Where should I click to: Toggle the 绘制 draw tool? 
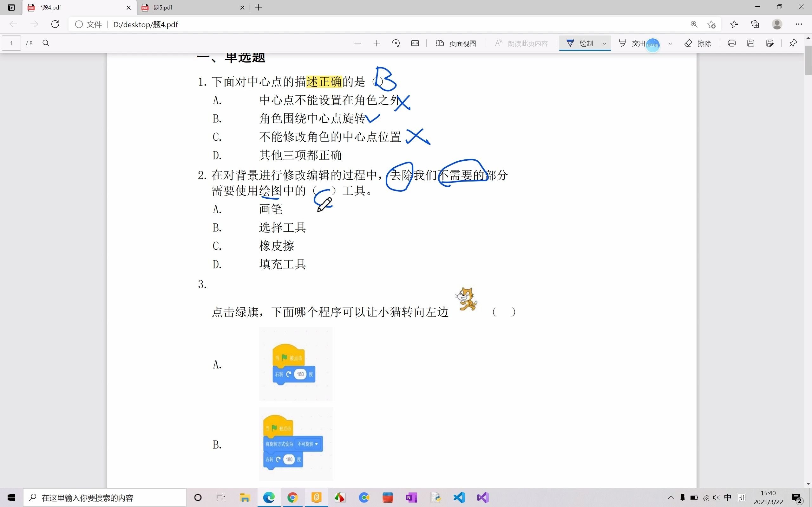[x=580, y=43]
